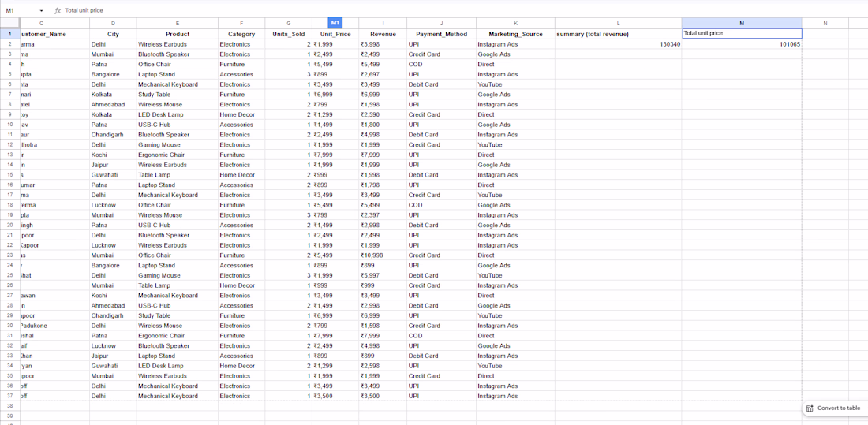Click the Bangalore cell in row 5
The width and height of the screenshot is (868, 425).
(x=113, y=74)
